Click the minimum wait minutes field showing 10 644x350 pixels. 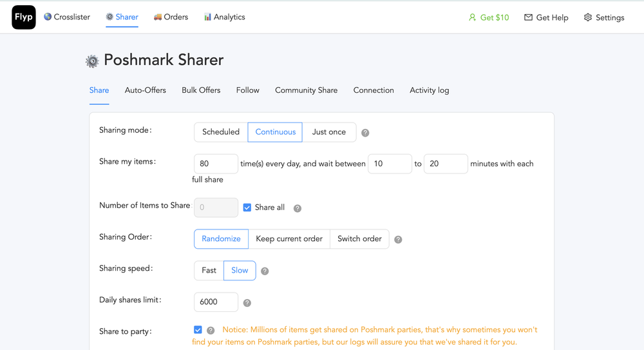pos(390,164)
